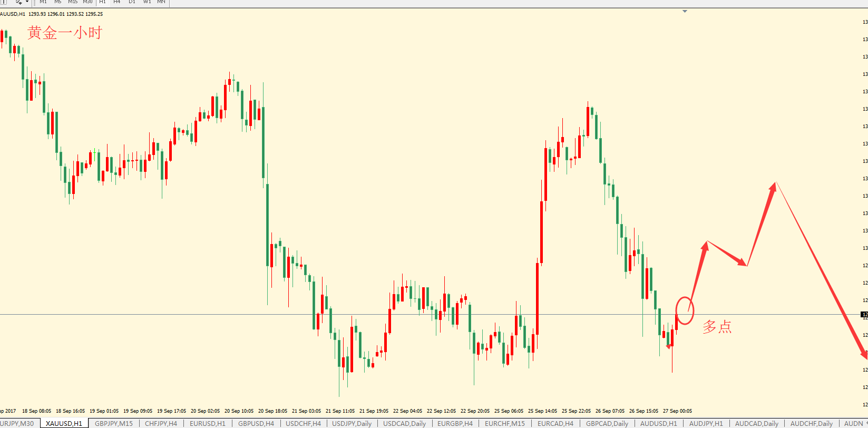The image size is (868, 428).
Task: Show the EURCHF,M15 chart tab
Action: 505,423
